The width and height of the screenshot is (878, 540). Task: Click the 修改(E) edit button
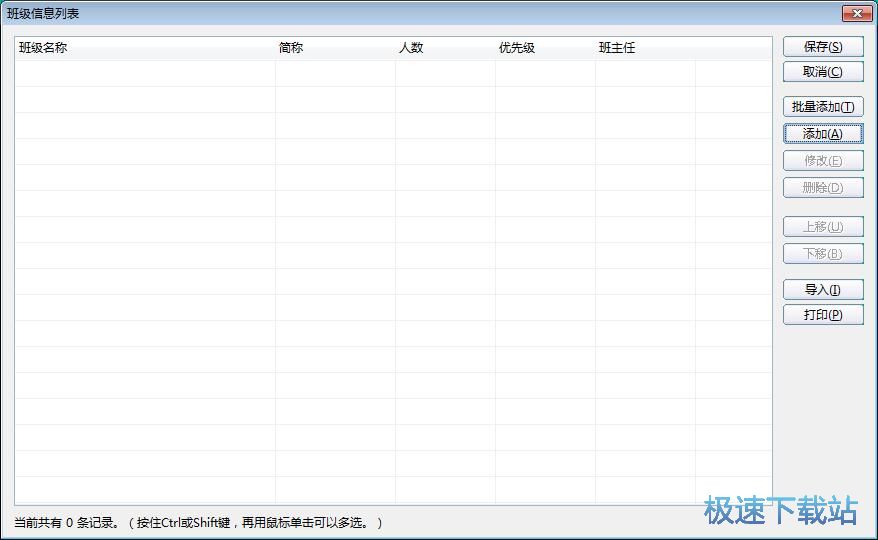pos(823,161)
